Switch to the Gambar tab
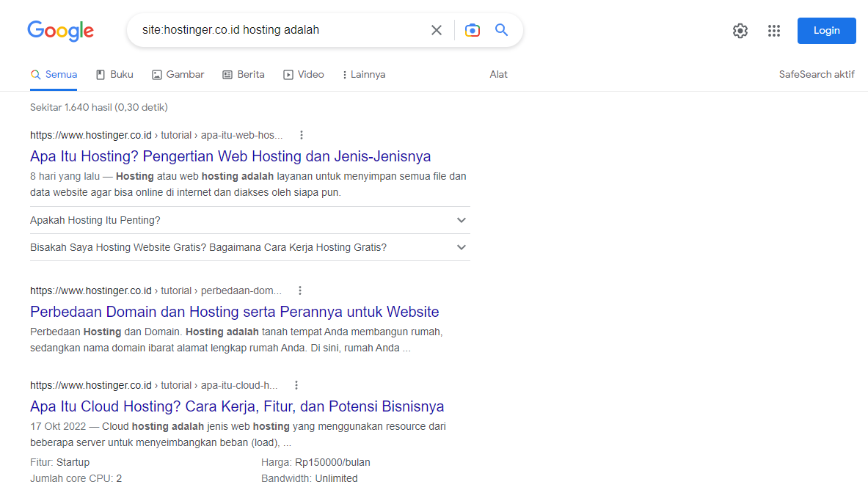 click(x=178, y=75)
